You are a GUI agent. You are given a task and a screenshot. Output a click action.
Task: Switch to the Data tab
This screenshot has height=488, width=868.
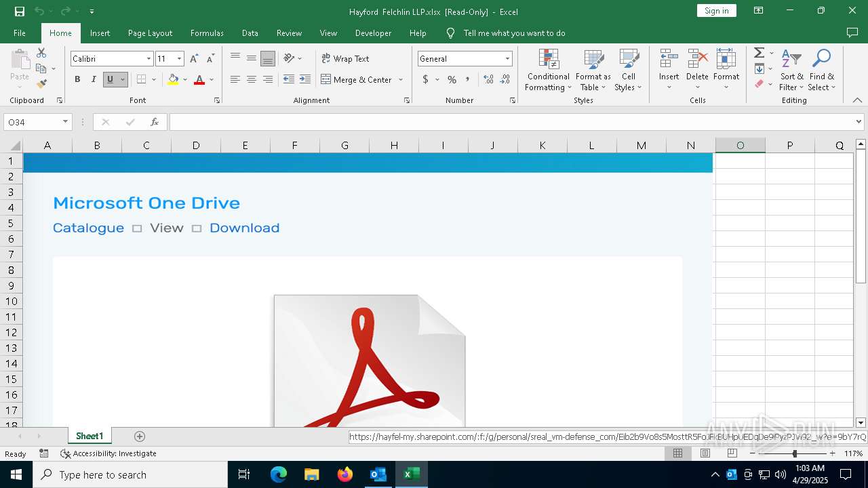(250, 33)
